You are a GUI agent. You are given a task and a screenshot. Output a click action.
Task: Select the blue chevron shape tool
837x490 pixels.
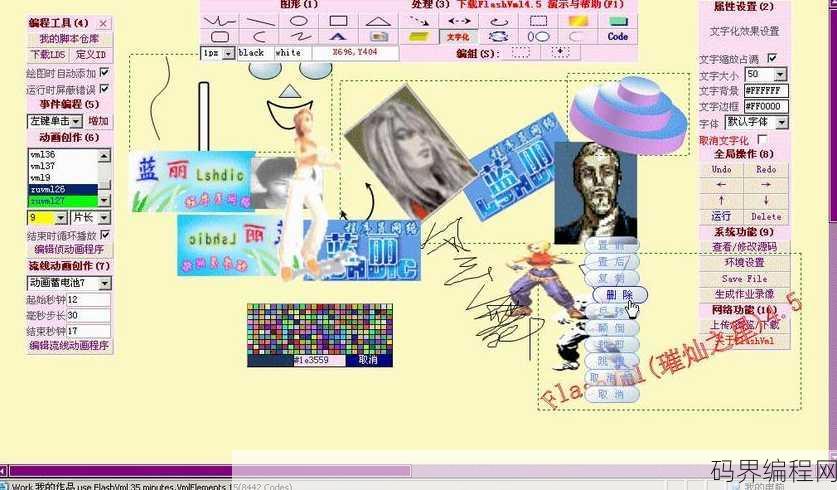338,37
